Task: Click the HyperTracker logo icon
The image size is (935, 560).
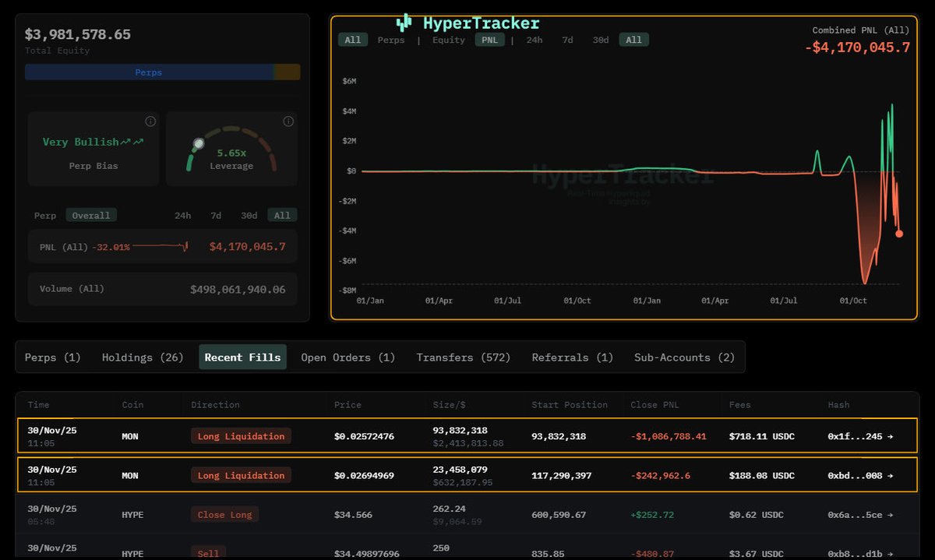Action: tap(403, 23)
